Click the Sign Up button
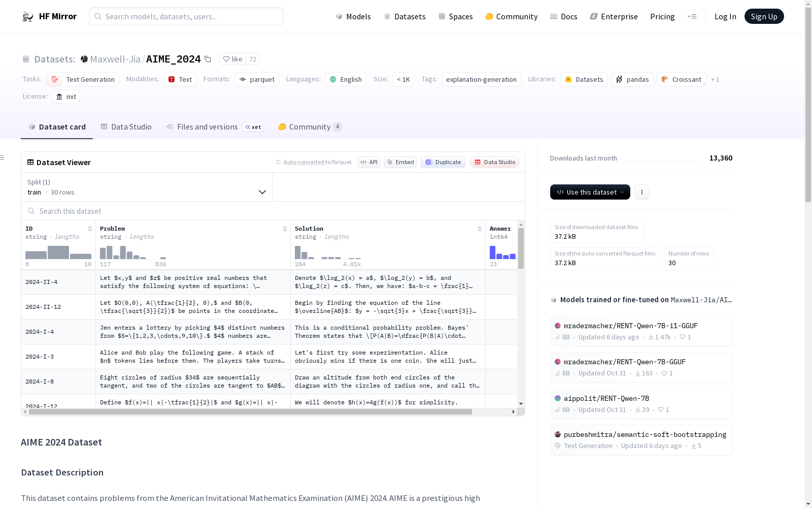 point(764,16)
